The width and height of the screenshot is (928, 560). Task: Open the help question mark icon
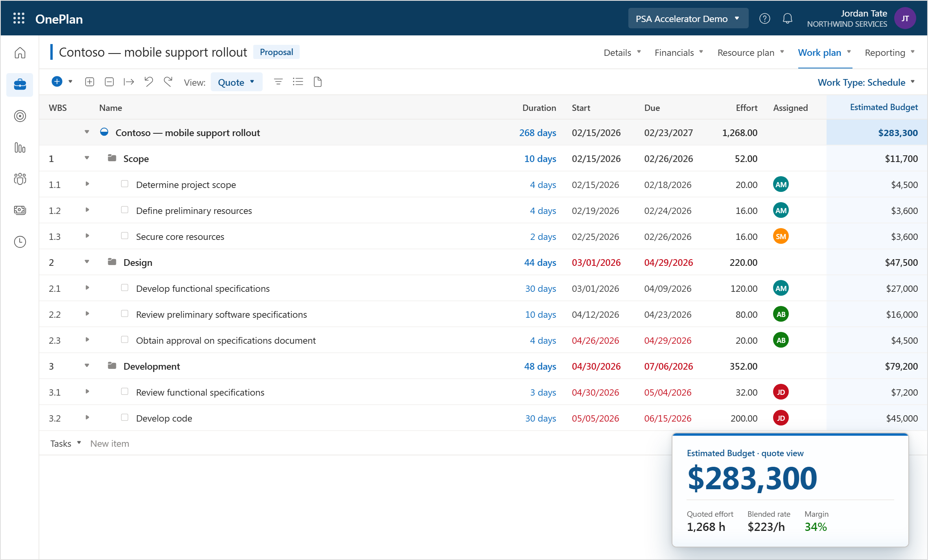pos(765,18)
